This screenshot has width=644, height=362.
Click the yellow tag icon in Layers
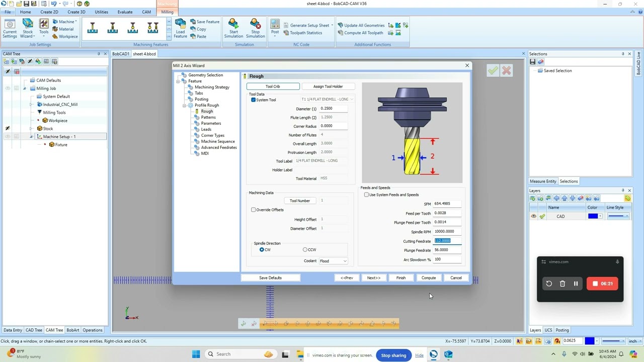(x=627, y=199)
